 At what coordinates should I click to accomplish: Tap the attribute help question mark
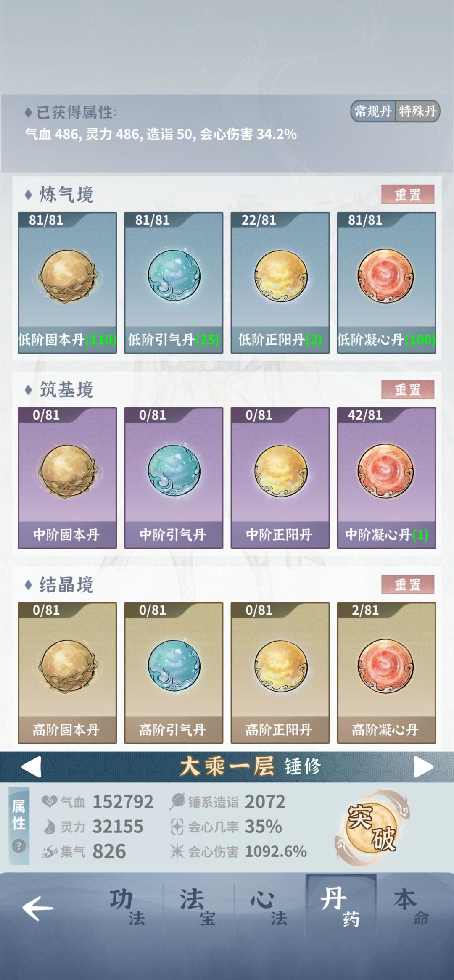pos(18,845)
